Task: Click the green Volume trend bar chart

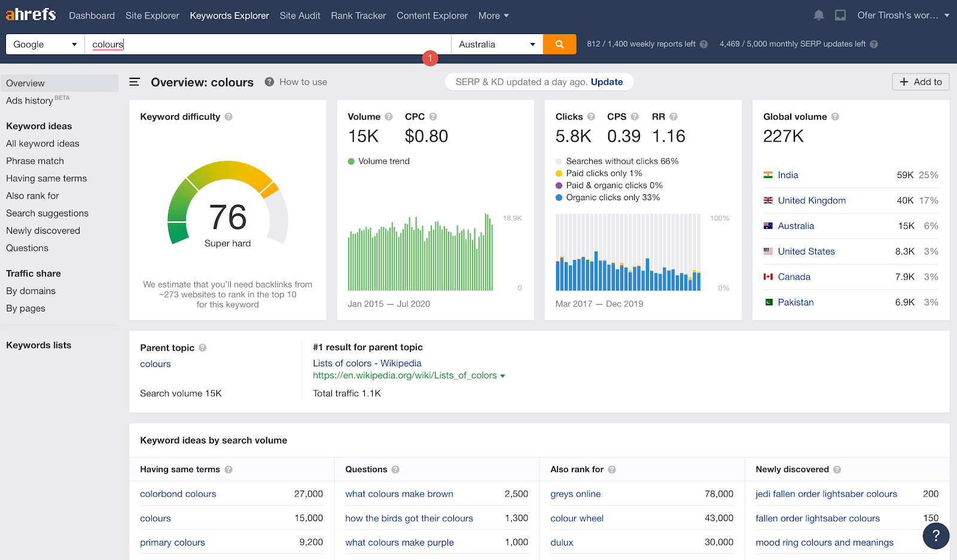Action: pyautogui.click(x=420, y=252)
